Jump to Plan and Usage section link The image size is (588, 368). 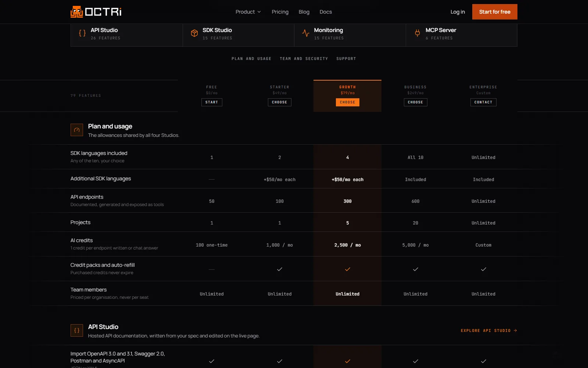click(x=251, y=59)
